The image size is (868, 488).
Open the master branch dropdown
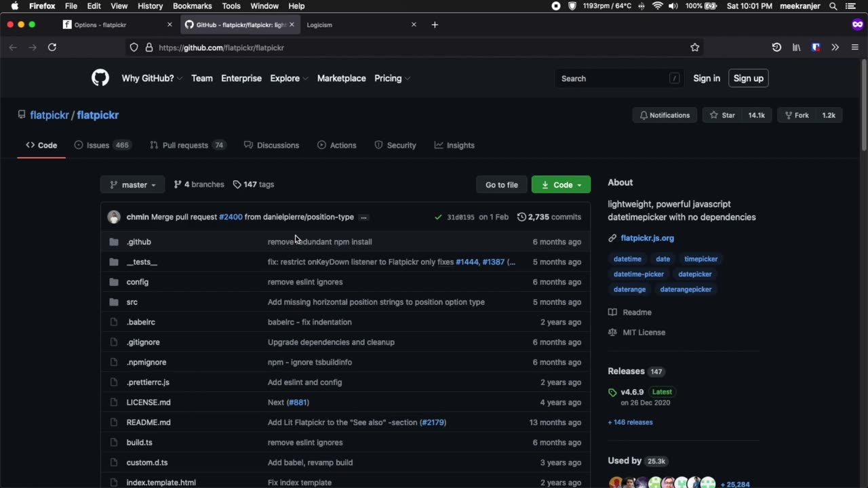point(132,184)
